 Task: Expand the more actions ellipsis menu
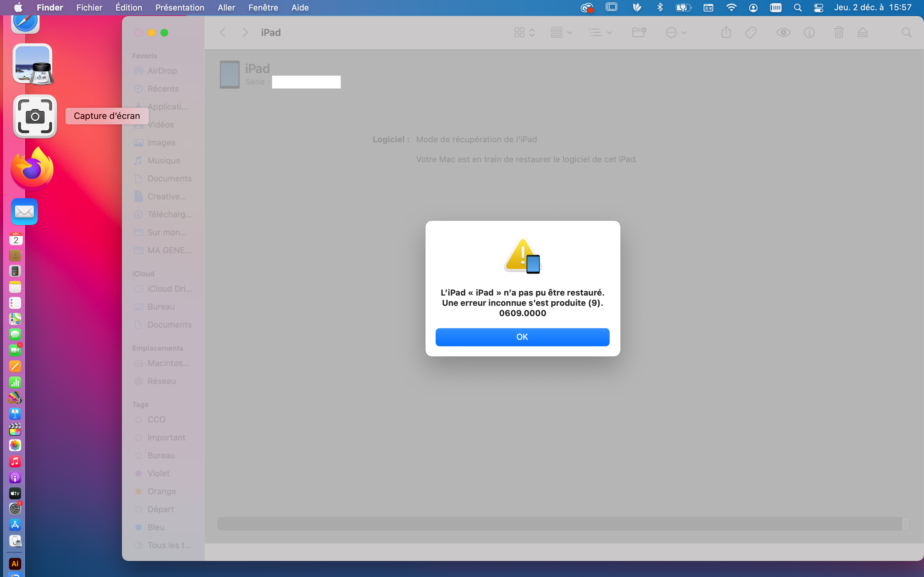[x=676, y=32]
